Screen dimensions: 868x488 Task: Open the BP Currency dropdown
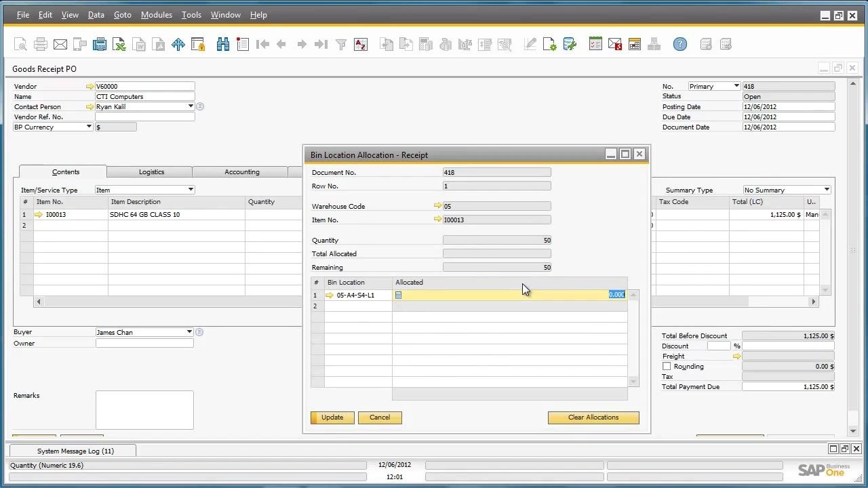point(89,127)
